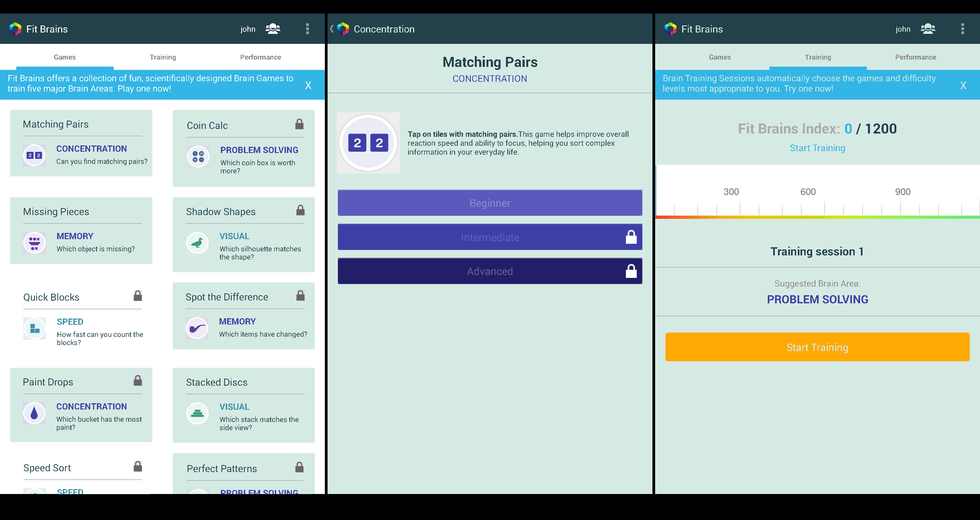Tap 'Which items have changed?' description
The height and width of the screenshot is (520, 980).
tap(263, 334)
